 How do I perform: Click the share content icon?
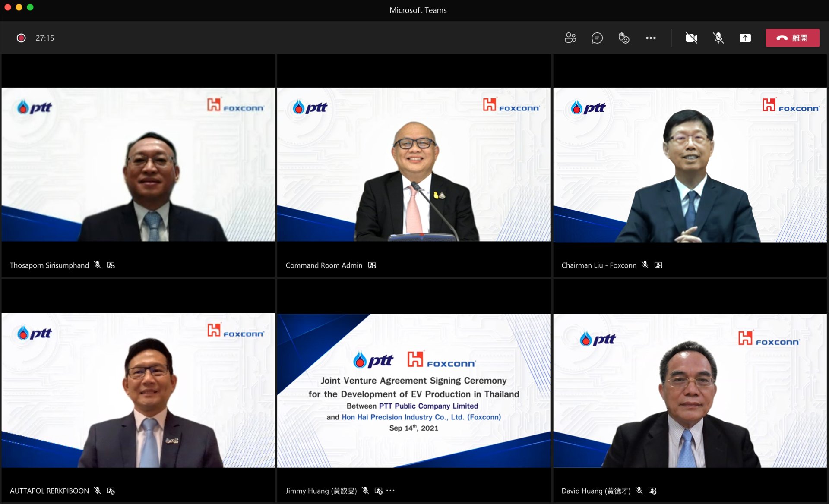[x=745, y=38]
